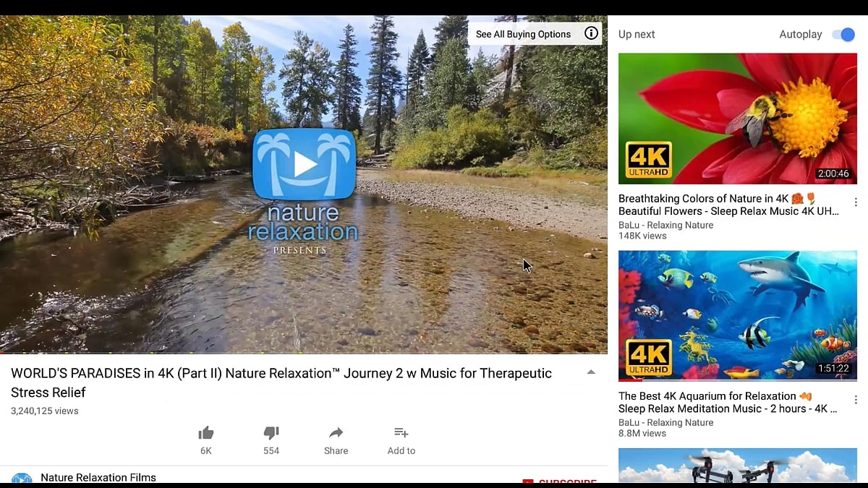868x488 pixels.
Task: Click the info icon next to buying options
Action: (591, 33)
